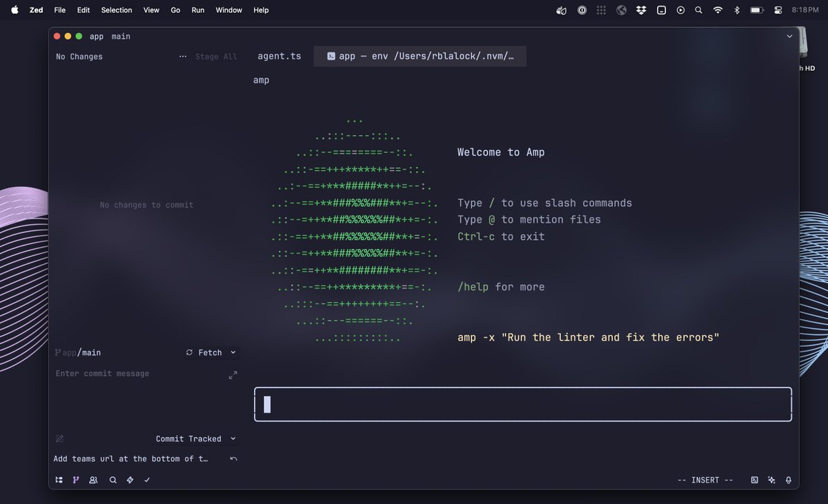The width and height of the screenshot is (828, 504).
Task: Open 1Password icon in macOS menu bar
Action: coord(582,10)
